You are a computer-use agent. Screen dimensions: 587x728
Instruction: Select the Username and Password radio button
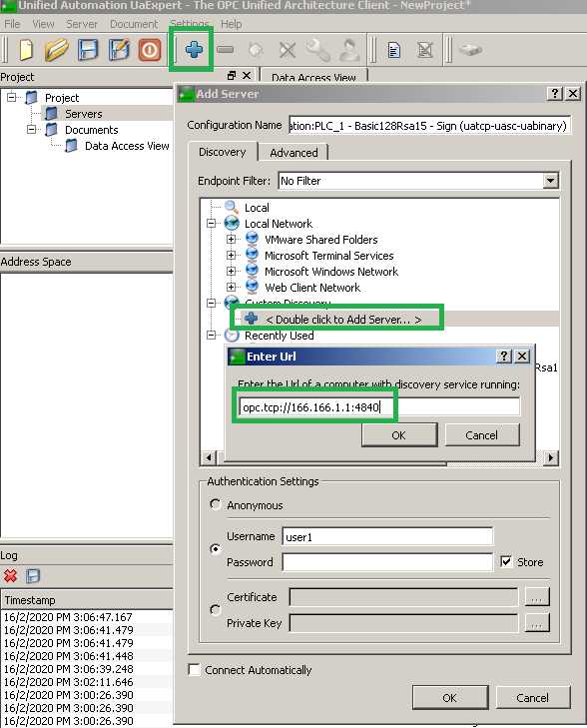coord(215,549)
